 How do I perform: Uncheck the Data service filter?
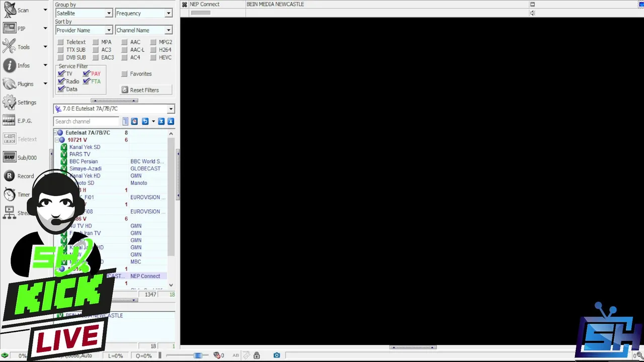[61, 89]
